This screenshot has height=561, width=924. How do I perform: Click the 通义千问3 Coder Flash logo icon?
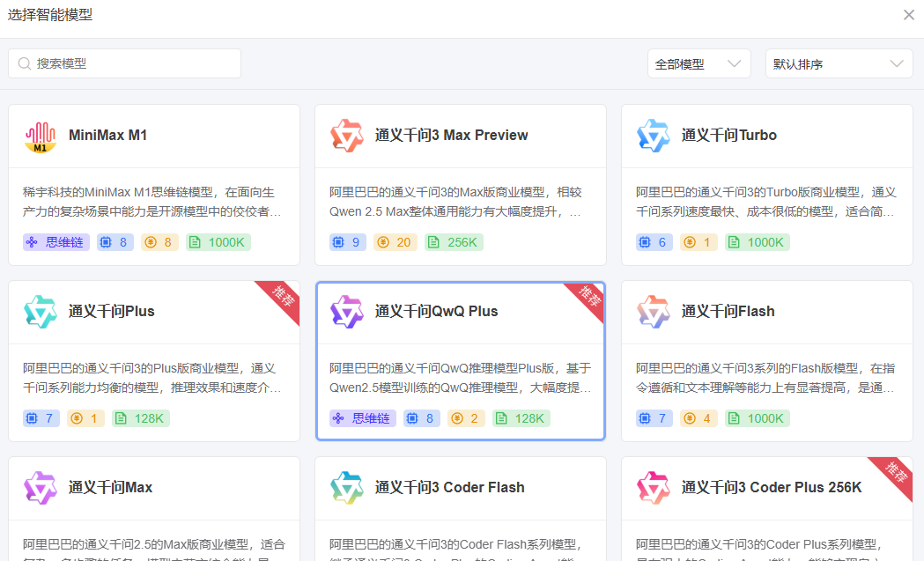tap(346, 488)
